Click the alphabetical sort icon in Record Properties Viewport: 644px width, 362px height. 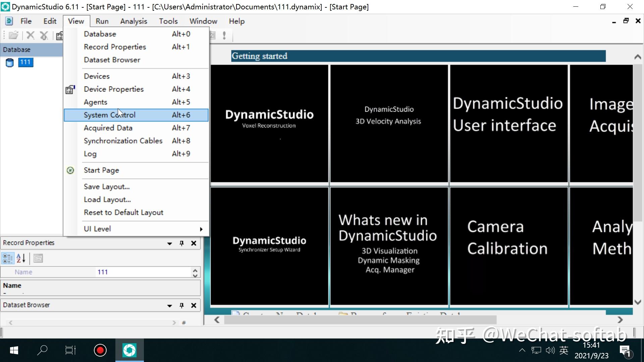pyautogui.click(x=20, y=258)
